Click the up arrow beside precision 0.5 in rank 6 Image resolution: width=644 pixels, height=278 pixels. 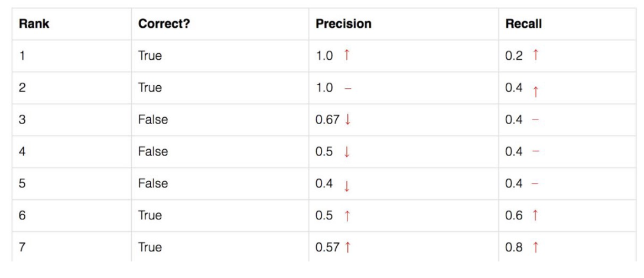347,215
